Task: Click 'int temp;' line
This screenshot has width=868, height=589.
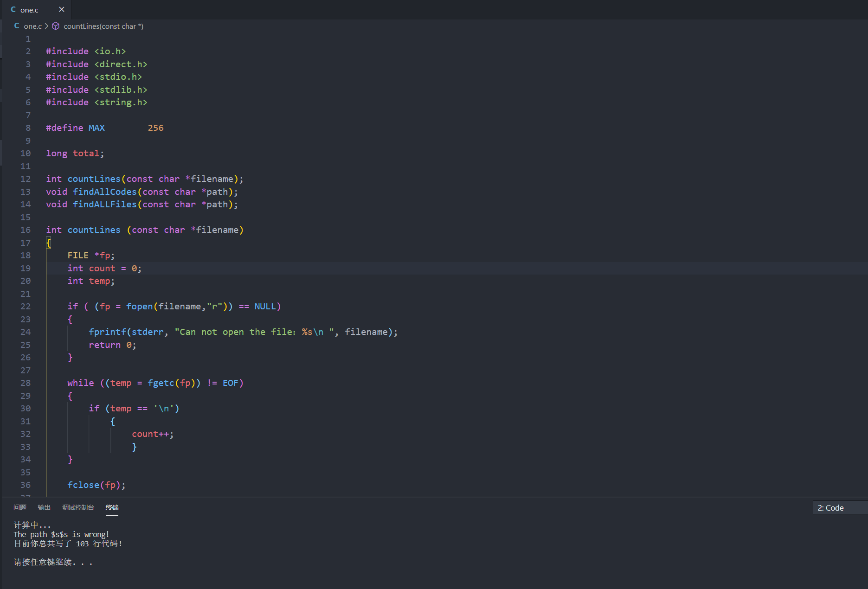Action: pyautogui.click(x=91, y=281)
